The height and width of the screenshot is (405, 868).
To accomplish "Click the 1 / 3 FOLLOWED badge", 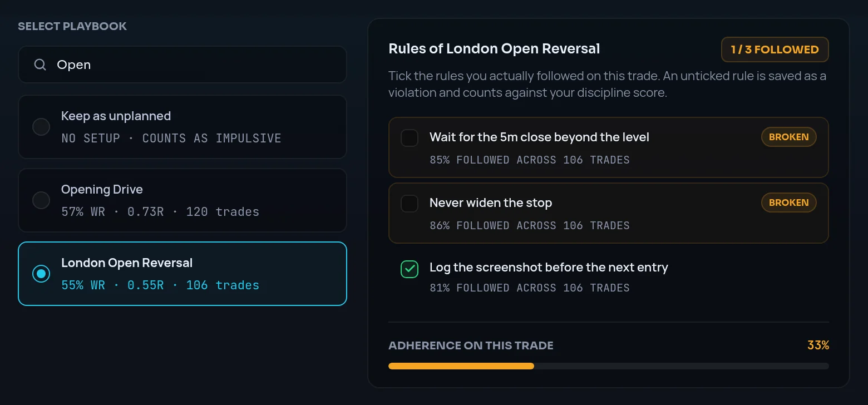I will [x=775, y=50].
